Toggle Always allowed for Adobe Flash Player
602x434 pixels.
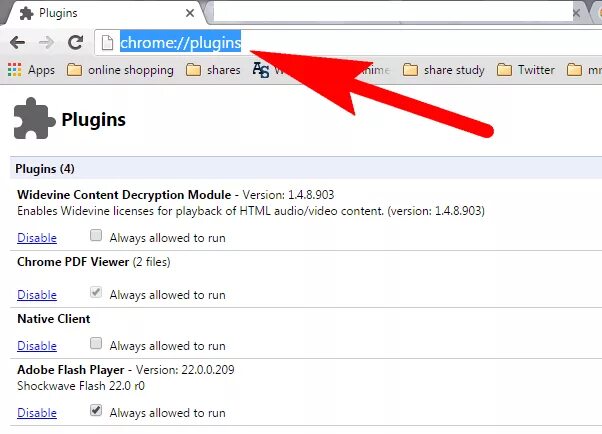(x=96, y=410)
